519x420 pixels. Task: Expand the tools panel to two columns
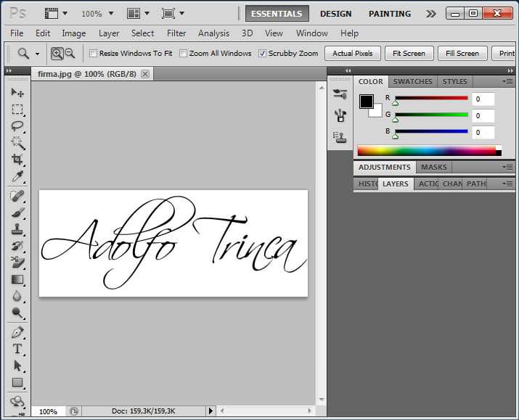click(9, 70)
